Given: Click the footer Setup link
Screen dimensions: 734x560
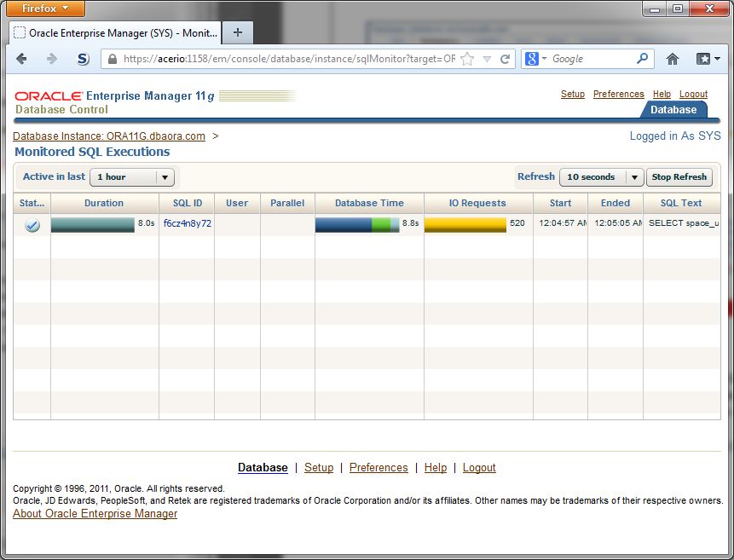Looking at the screenshot, I should pos(319,468).
